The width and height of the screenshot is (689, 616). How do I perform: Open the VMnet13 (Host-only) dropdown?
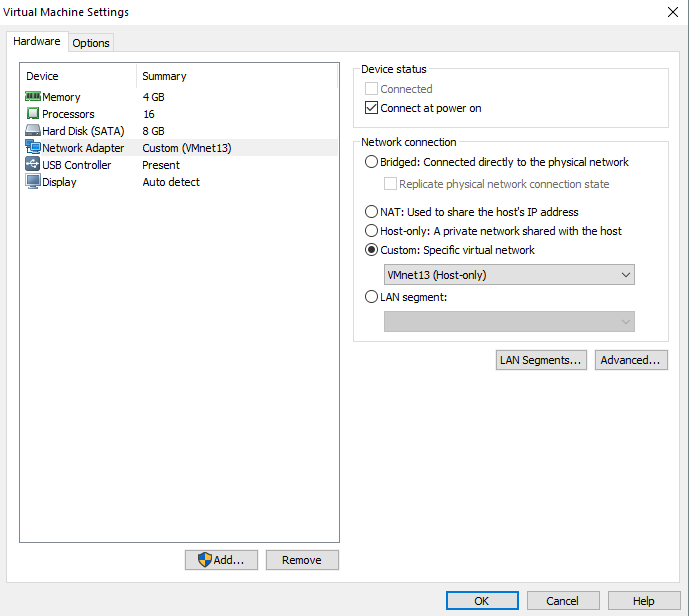509,275
